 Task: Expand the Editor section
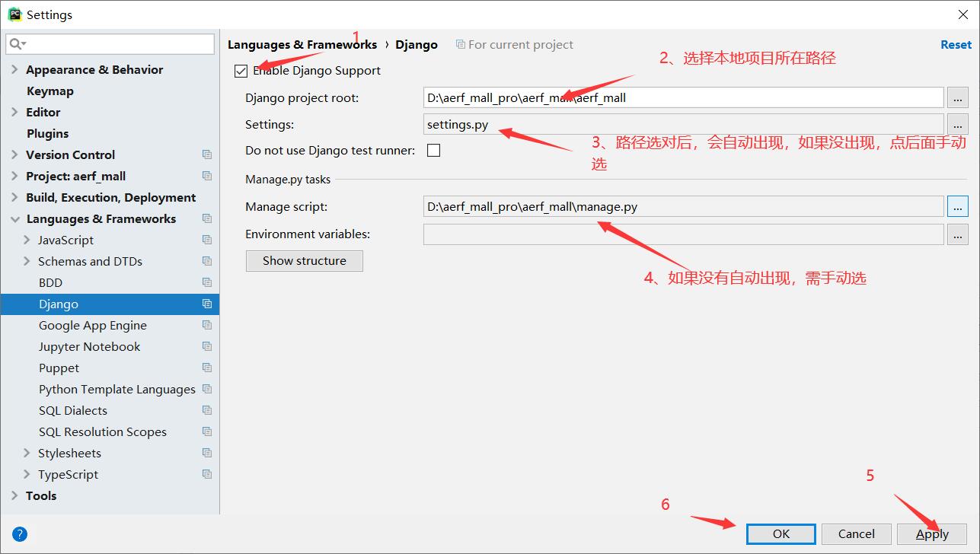(x=14, y=112)
